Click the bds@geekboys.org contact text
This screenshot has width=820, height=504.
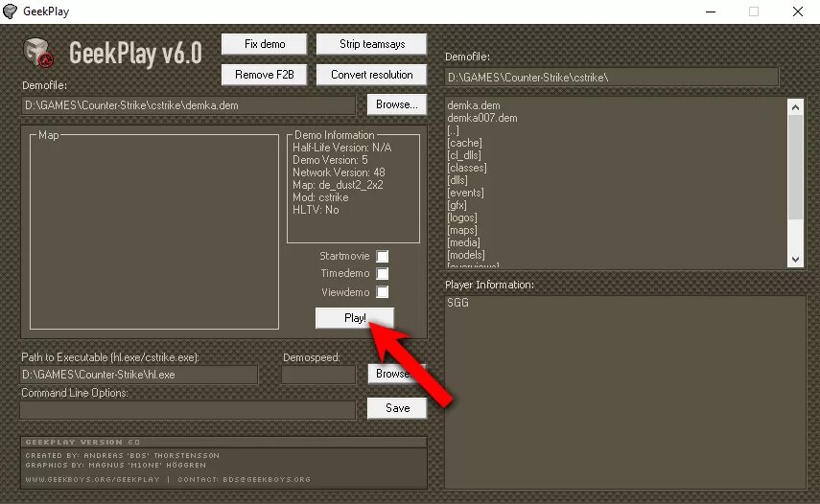point(267,479)
